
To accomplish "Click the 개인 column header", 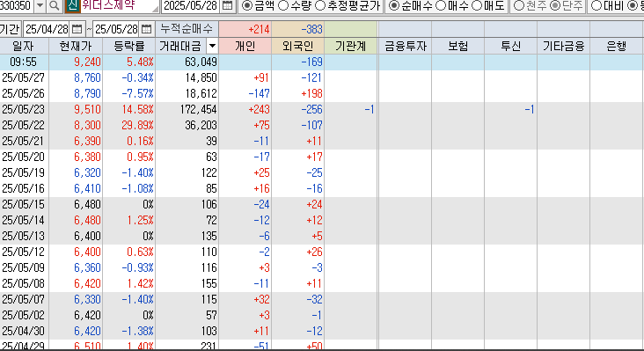I will 245,46.
